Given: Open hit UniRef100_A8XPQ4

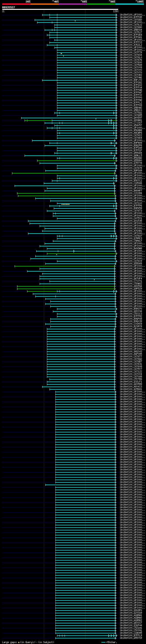Looking at the screenshot, I should pos(131,286).
